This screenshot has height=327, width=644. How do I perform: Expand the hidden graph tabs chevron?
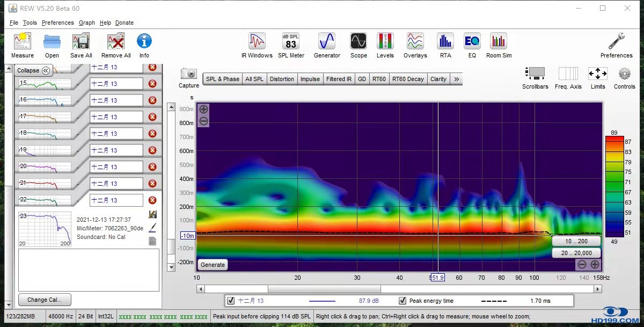pyautogui.click(x=457, y=79)
